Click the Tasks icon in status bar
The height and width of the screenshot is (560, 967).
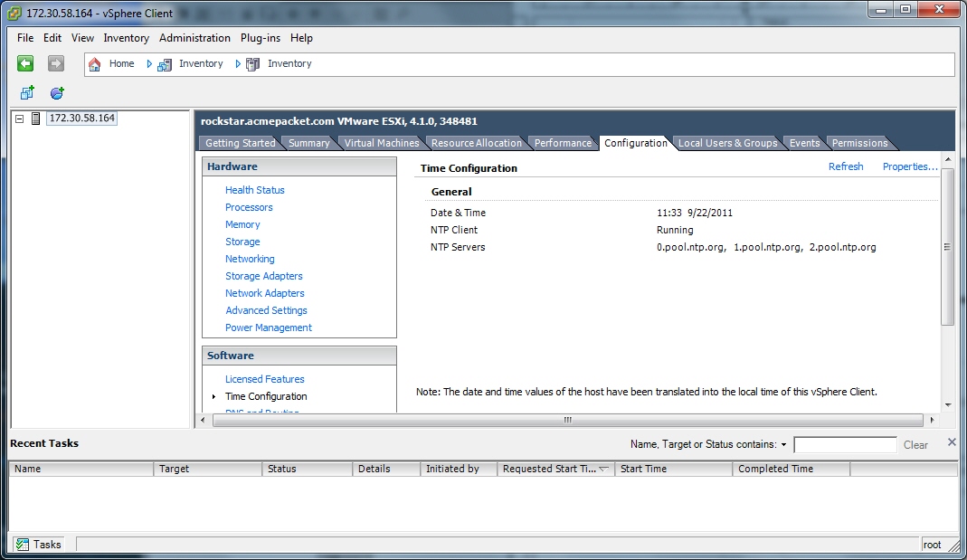coord(23,545)
